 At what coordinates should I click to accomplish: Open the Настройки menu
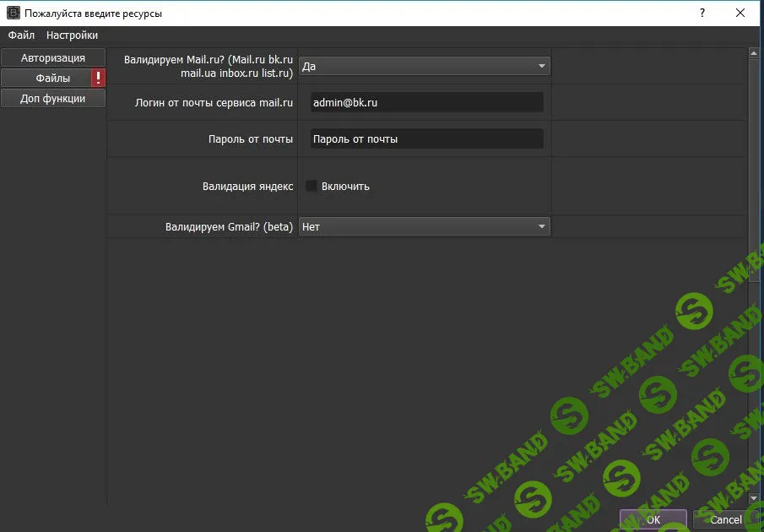[x=72, y=35]
